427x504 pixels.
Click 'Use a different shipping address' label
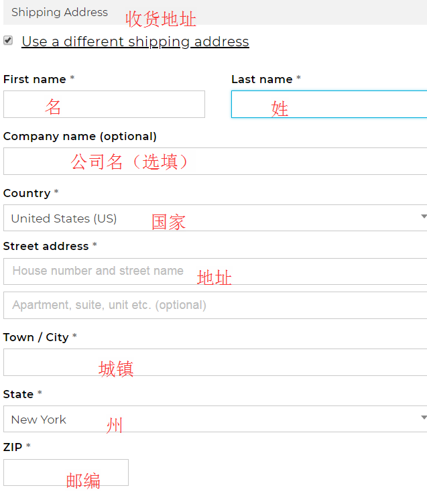coord(135,42)
